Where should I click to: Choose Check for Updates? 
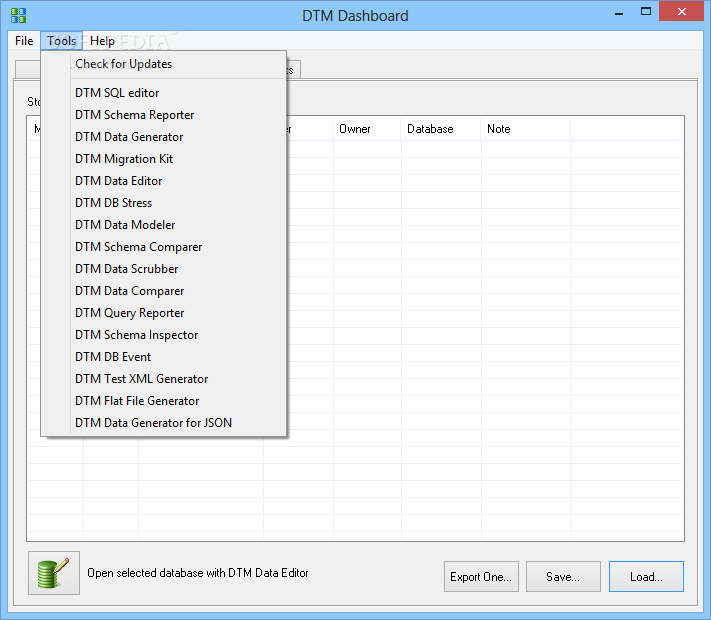click(x=164, y=64)
